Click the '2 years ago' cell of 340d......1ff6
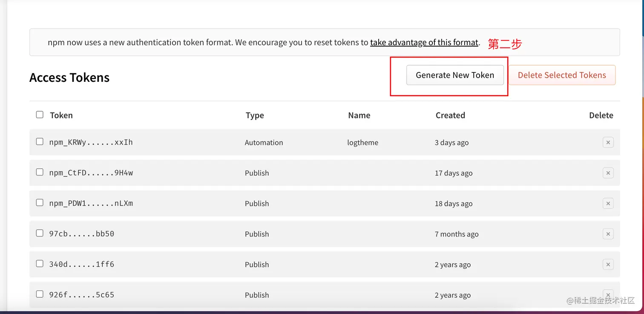The image size is (644, 314). (x=453, y=265)
